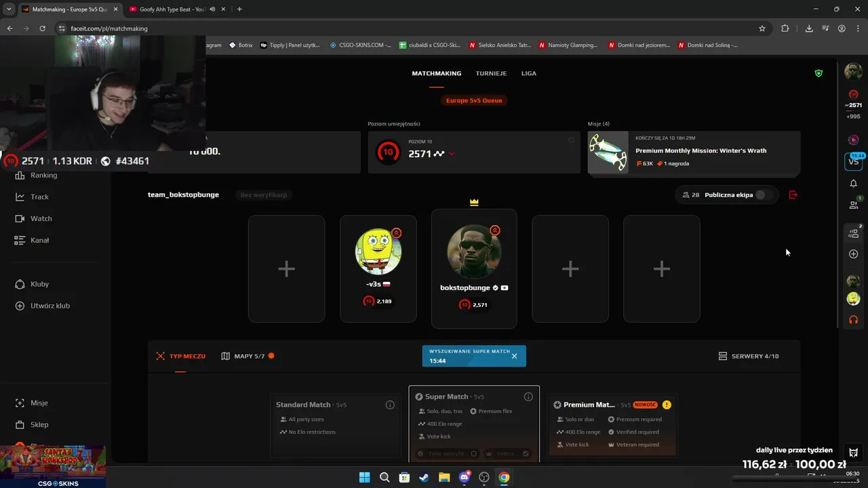Open the bokstopbunge player card
Screen dimensions: 868x488
tap(474, 269)
